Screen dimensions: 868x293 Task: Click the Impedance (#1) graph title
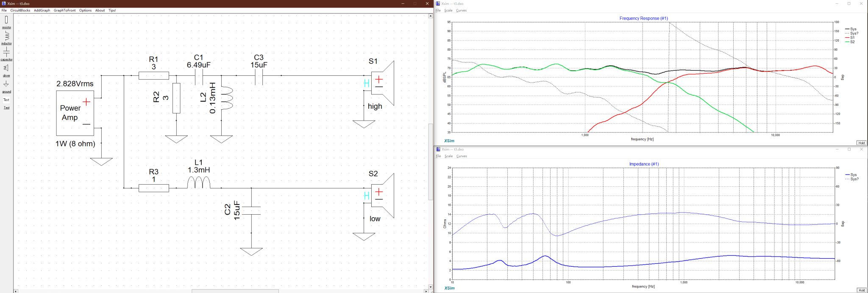(644, 164)
